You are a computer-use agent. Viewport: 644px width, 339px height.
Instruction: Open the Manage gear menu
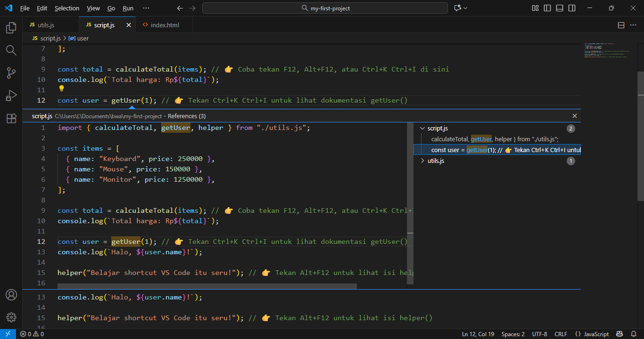[x=10, y=317]
